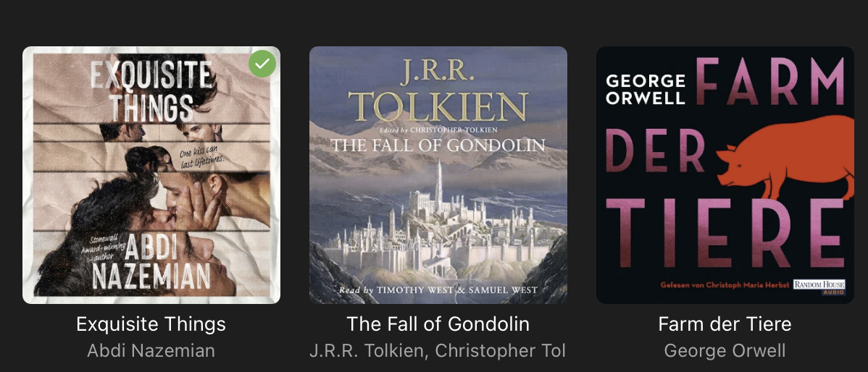Click The Fall of Gondolin title text
This screenshot has width=868, height=372.
(x=438, y=324)
